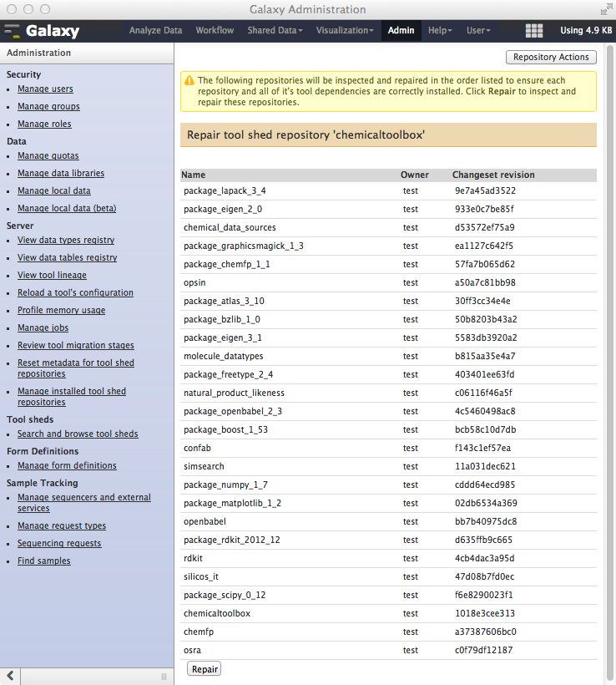Collapse the left panel with arrow icon
Screen dimensions: 616x685
pyautogui.click(x=11, y=676)
